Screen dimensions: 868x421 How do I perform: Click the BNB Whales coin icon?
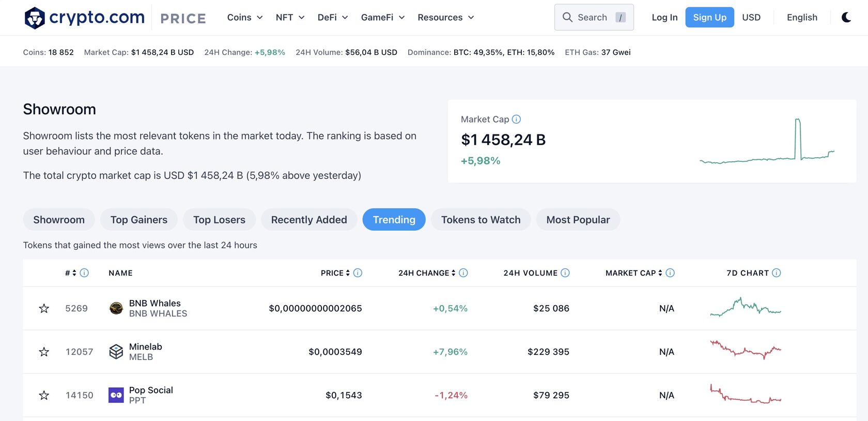coord(116,308)
